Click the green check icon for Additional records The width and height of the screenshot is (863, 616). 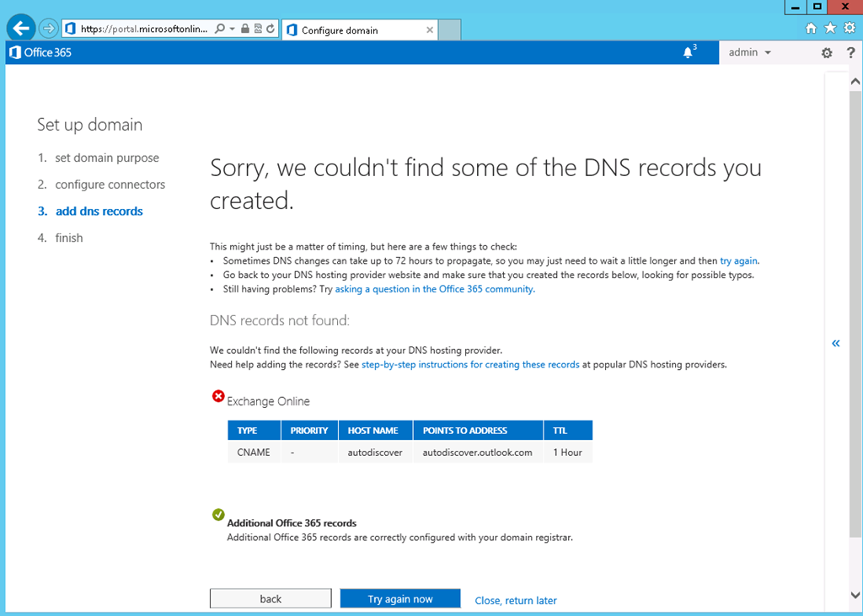[x=218, y=515]
